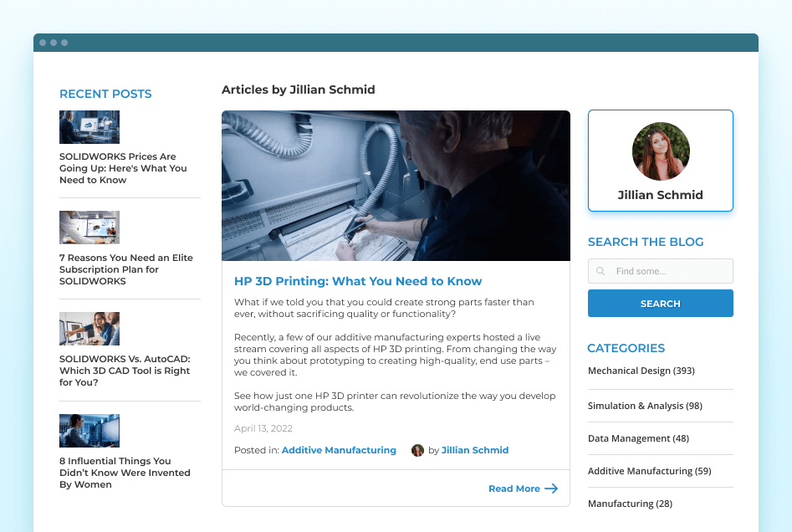Open the 7 Reasons Elite Subscription thumbnail
792x532 pixels.
(x=89, y=228)
